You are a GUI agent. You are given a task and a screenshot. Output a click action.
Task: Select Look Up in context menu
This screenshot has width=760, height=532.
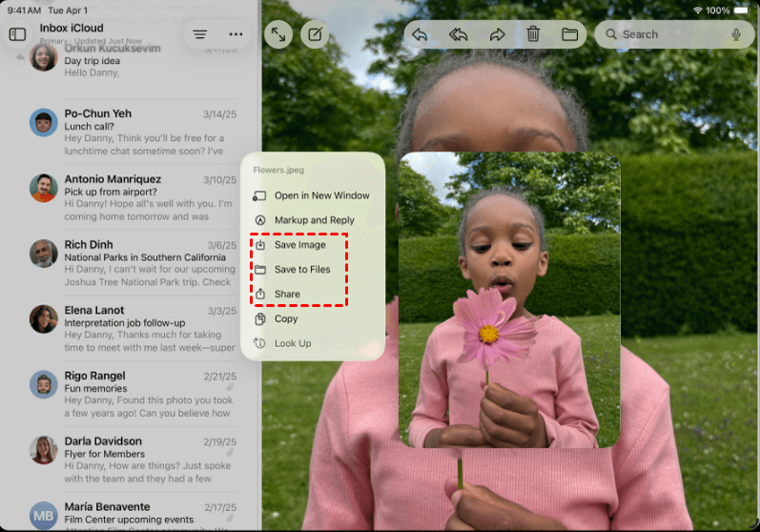point(313,343)
